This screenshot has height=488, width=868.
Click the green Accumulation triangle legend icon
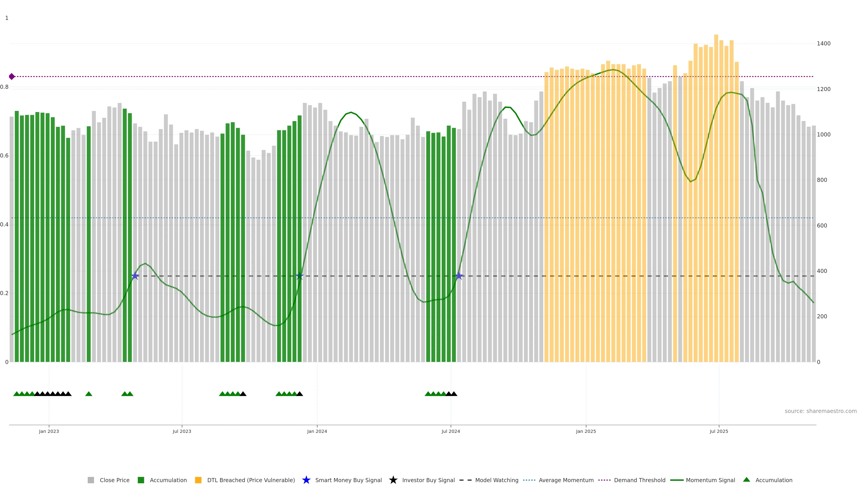pyautogui.click(x=746, y=480)
